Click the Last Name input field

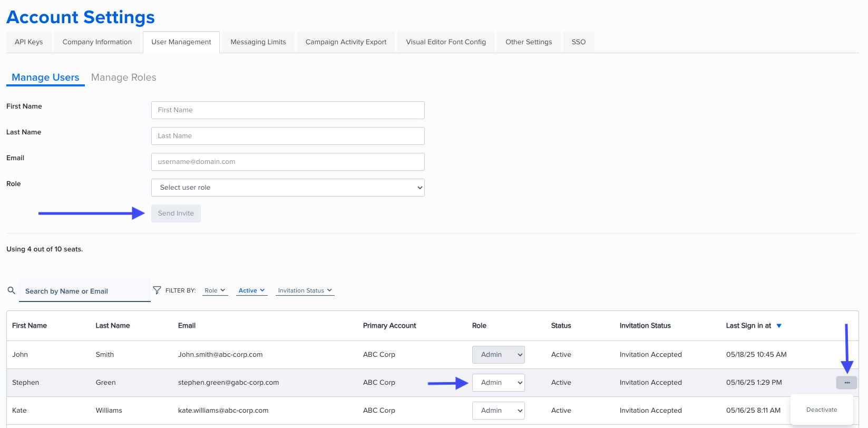[288, 136]
